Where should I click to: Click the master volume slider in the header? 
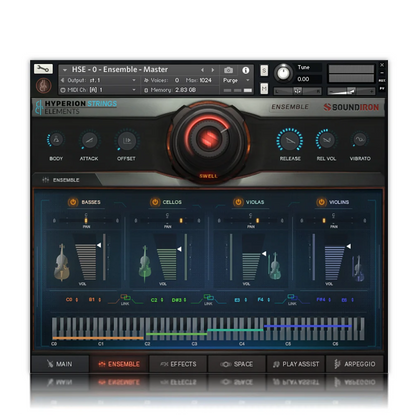tap(351, 91)
